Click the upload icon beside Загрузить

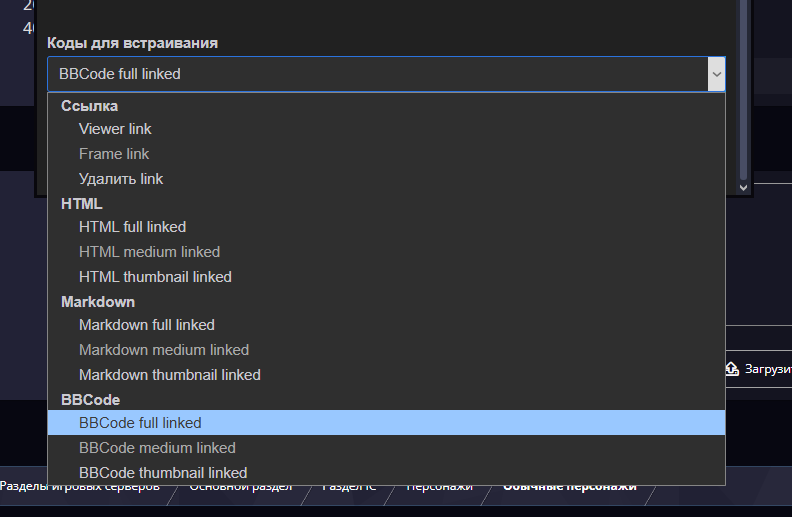click(x=731, y=369)
